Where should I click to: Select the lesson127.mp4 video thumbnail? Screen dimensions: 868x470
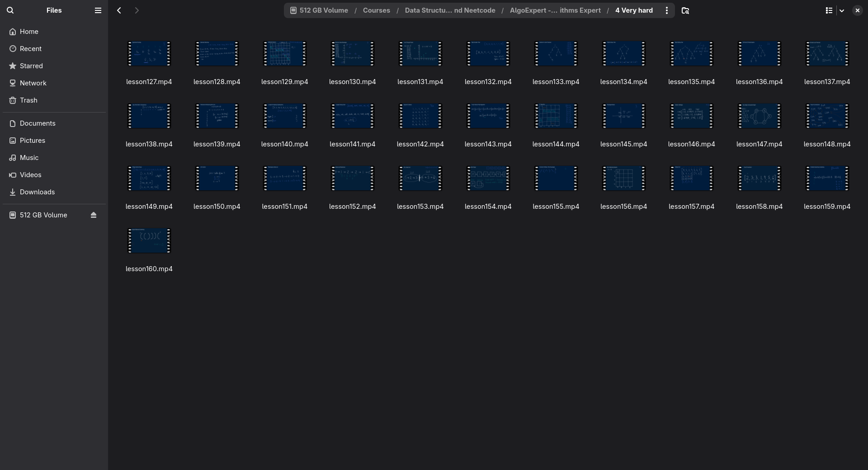pos(149,54)
